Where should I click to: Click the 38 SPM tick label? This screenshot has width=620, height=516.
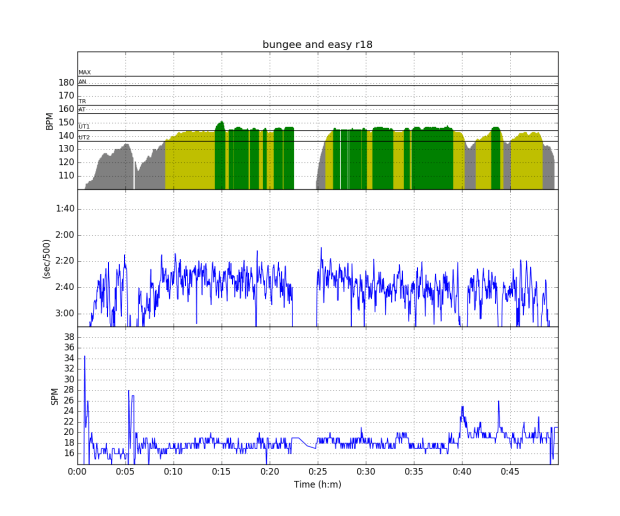pyautogui.click(x=69, y=337)
